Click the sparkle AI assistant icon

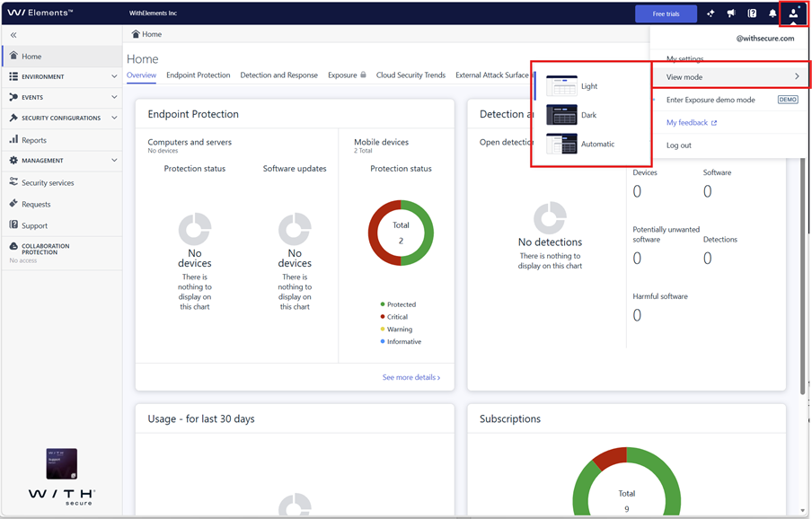coord(710,13)
